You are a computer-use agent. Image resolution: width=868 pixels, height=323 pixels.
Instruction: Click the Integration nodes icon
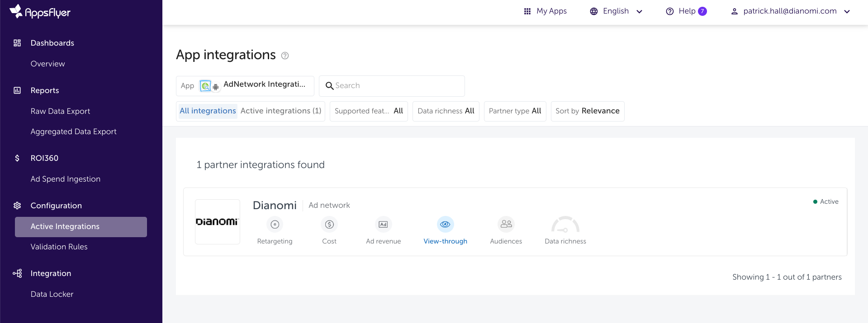tap(17, 273)
